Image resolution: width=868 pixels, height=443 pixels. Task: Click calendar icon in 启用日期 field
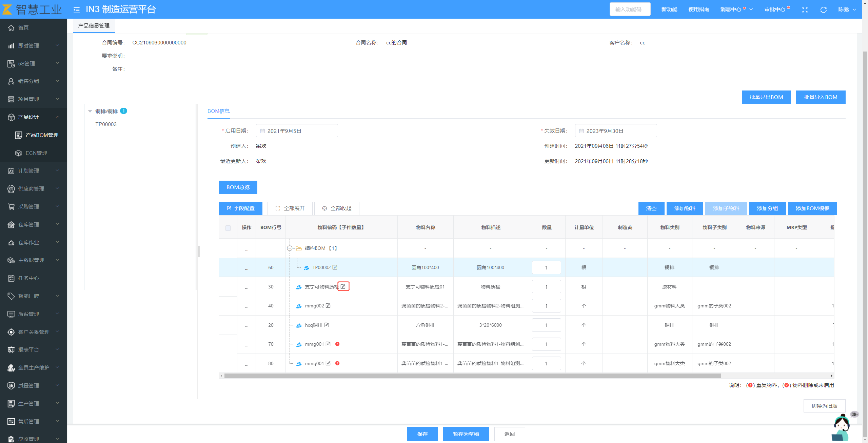(x=262, y=131)
